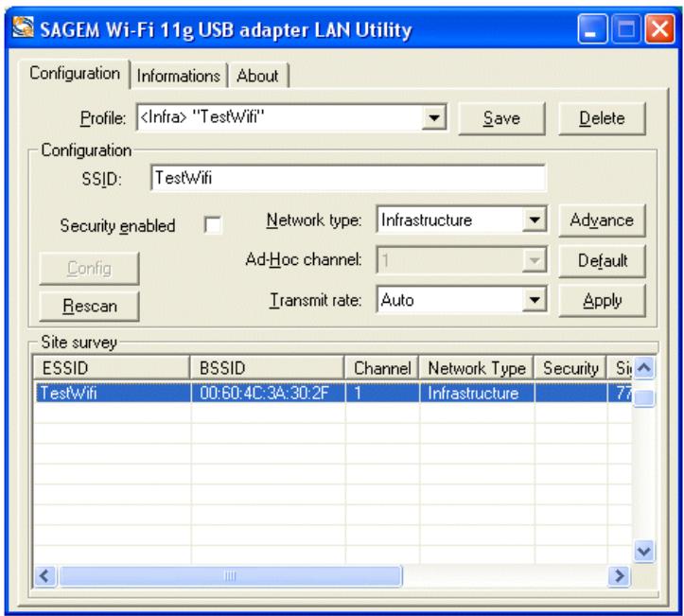Click the vertical scrollbar thumb in site survey
The image size is (684, 616).
(x=644, y=397)
